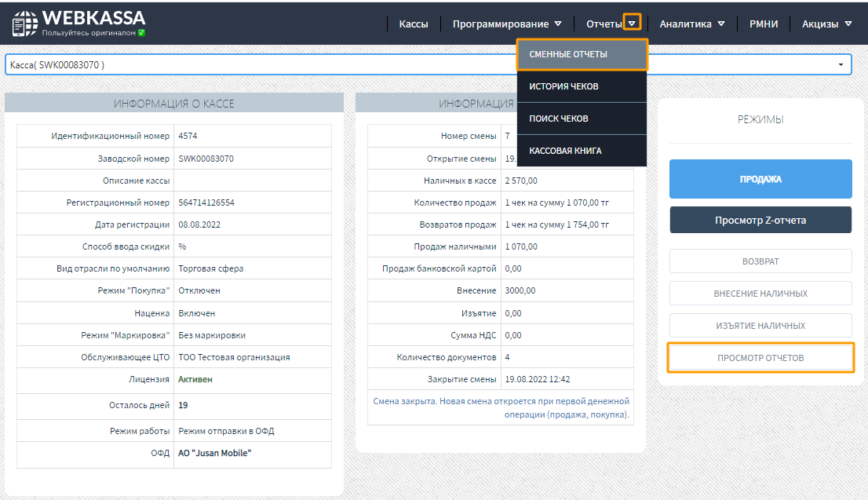This screenshot has height=500, width=868.
Task: Expand the Акцизы dropdown arrow
Action: pyautogui.click(x=848, y=24)
